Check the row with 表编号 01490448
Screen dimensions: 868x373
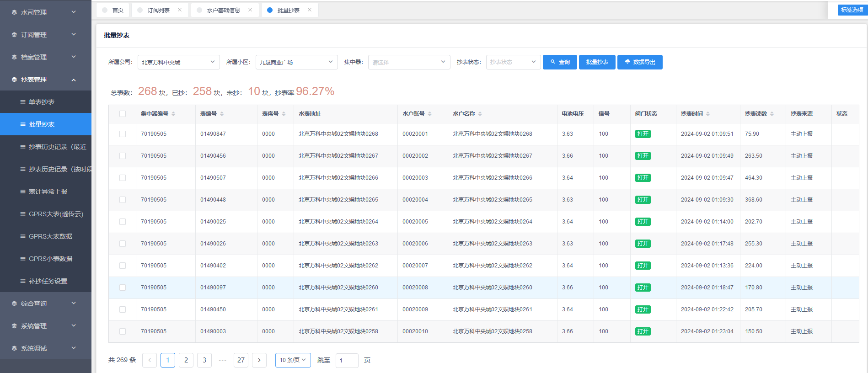pyautogui.click(x=123, y=200)
